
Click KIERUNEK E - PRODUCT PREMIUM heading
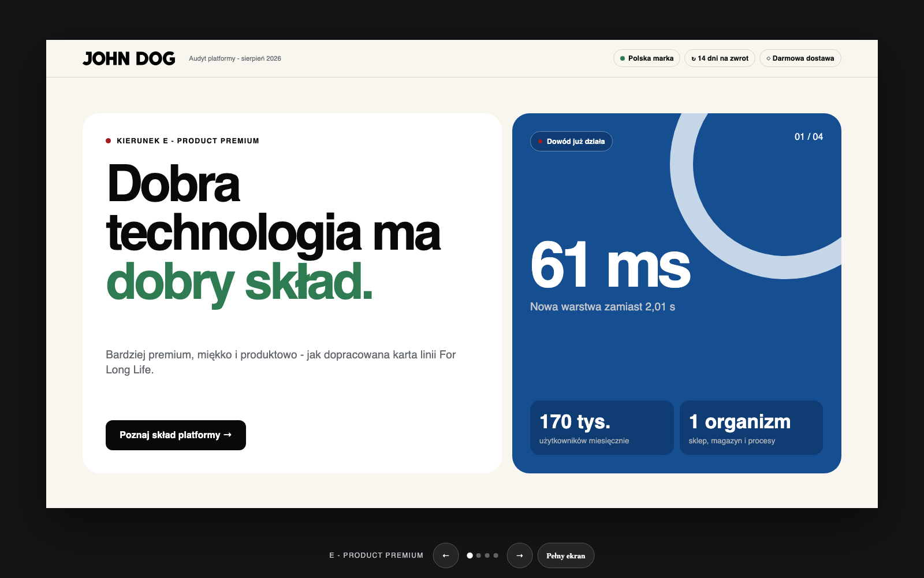click(x=188, y=141)
